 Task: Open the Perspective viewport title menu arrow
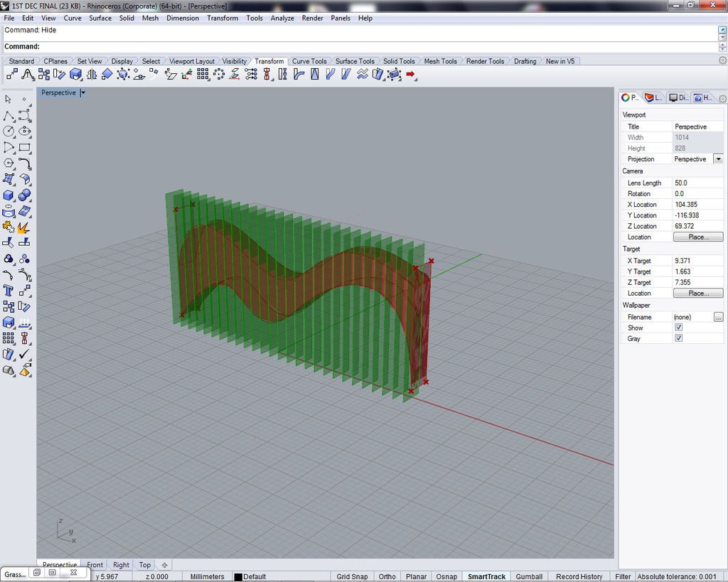pos(83,93)
